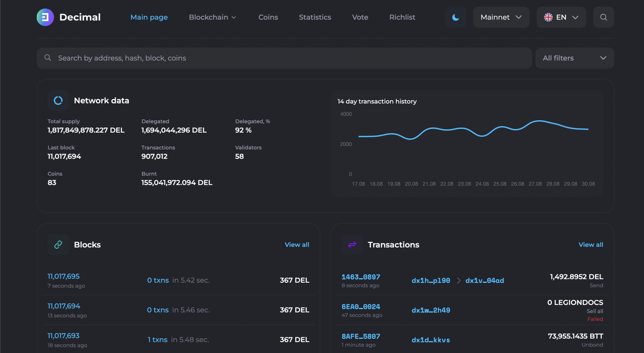
Task: Click Coins count 83
Action: (x=52, y=182)
